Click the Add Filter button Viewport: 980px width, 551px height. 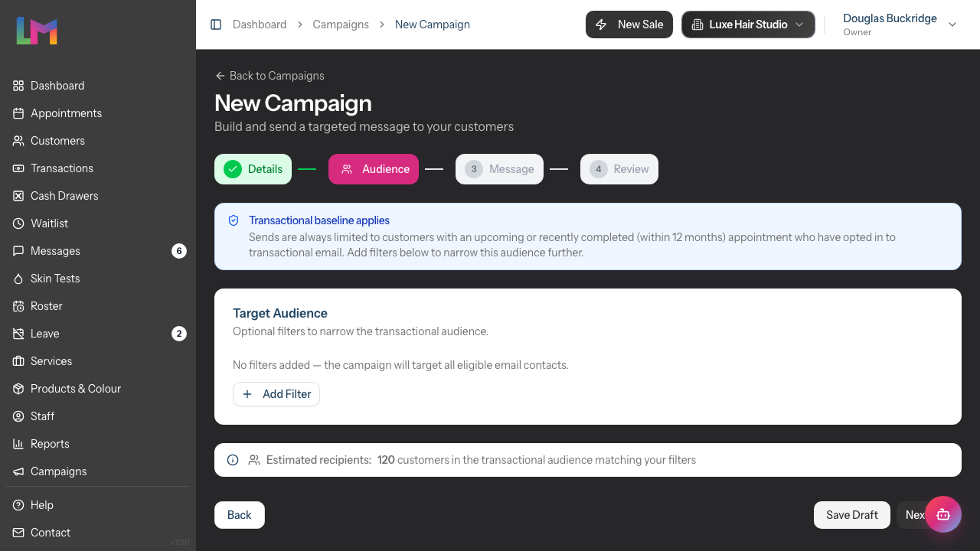pos(276,394)
